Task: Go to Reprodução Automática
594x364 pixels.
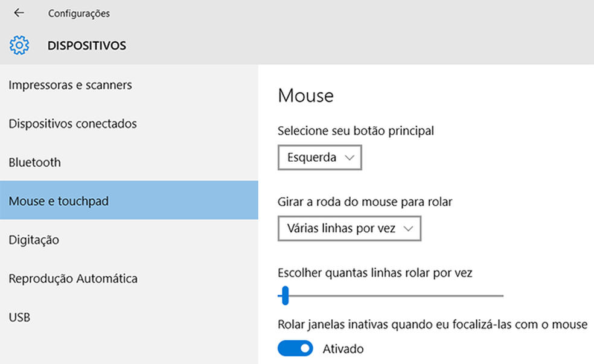Action: click(73, 278)
